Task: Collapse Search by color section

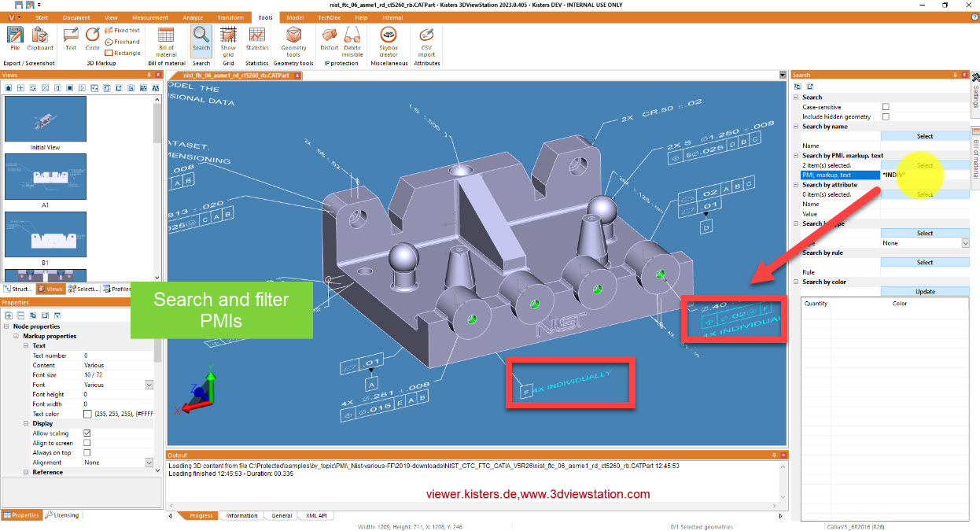Action: [x=796, y=282]
